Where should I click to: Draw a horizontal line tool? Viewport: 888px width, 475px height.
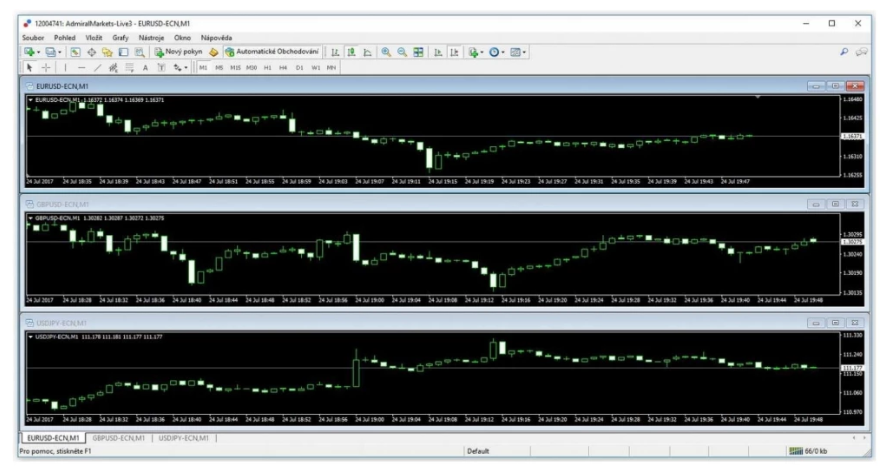coord(82,67)
